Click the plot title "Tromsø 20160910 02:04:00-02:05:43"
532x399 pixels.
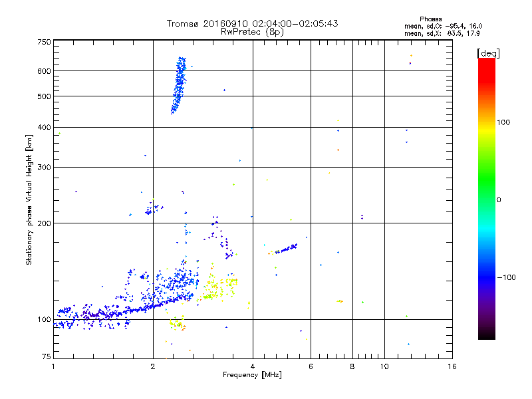coord(252,23)
